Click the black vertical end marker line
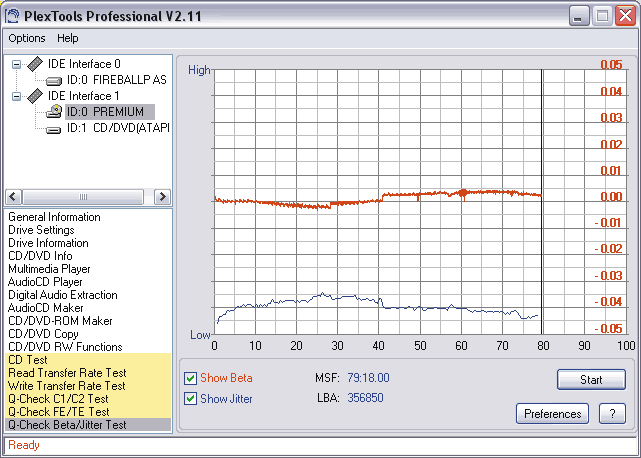 click(x=542, y=202)
